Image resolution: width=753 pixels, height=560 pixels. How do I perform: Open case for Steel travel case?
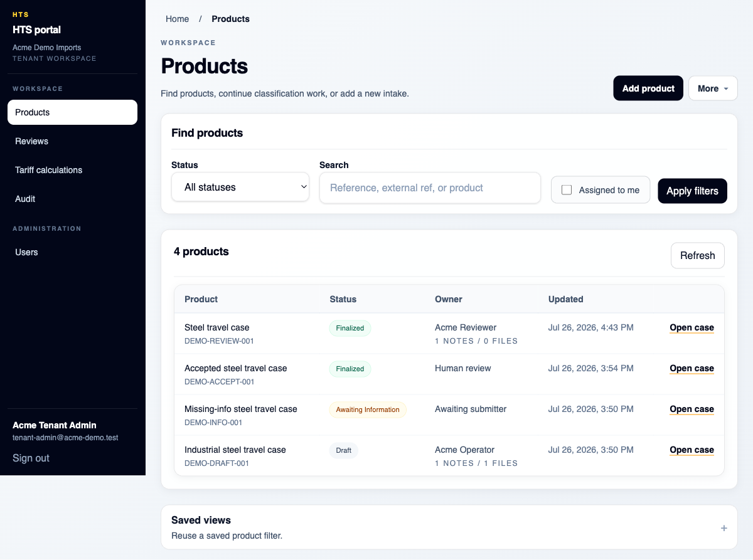(692, 327)
